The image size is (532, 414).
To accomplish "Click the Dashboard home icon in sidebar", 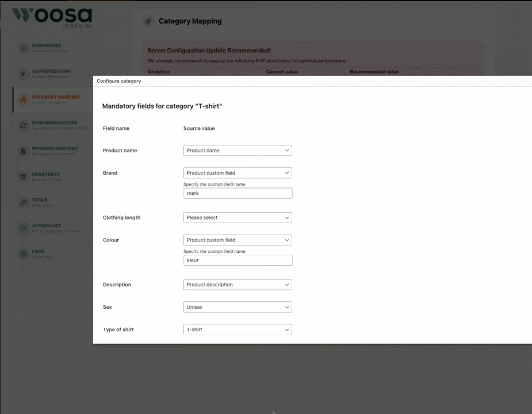I will click(23, 48).
